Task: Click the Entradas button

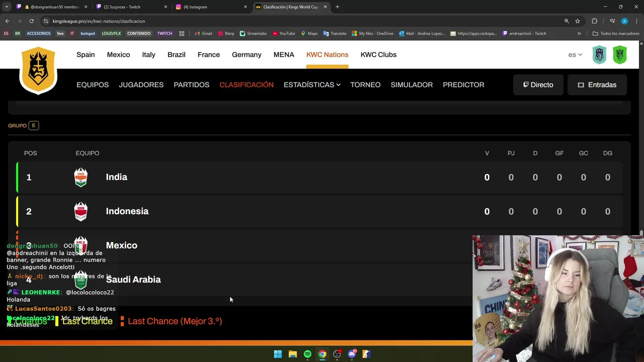Action: (597, 84)
